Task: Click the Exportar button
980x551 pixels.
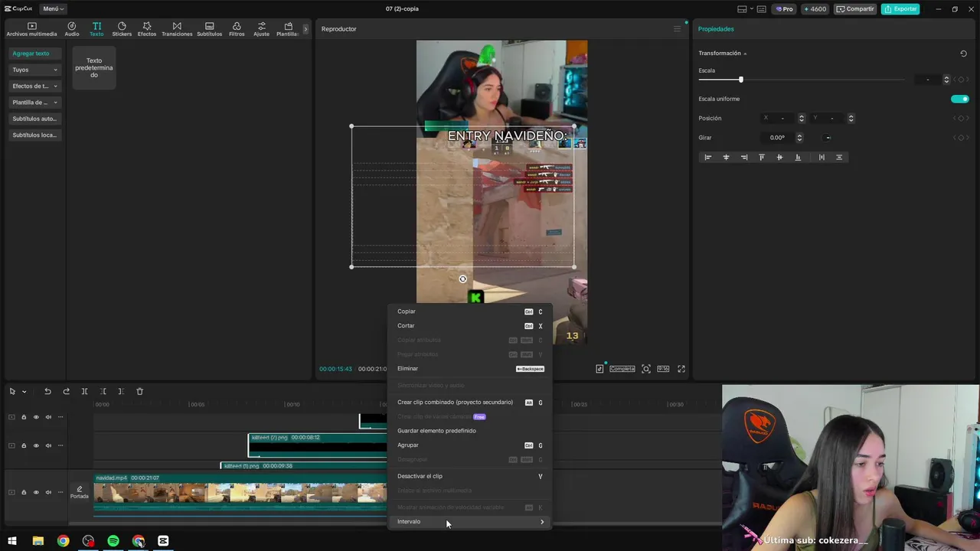Action: (900, 9)
